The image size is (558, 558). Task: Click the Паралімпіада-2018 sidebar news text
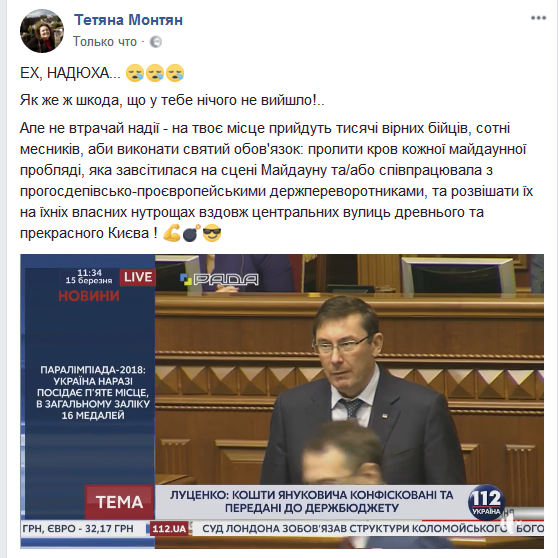tap(93, 393)
